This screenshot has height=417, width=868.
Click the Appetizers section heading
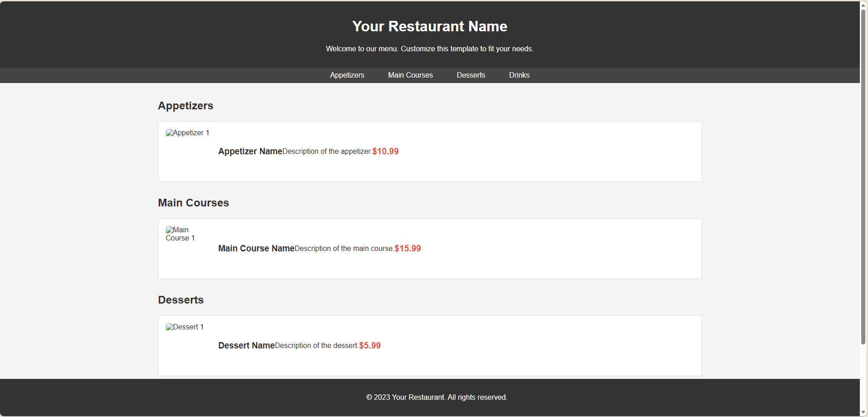(x=185, y=106)
